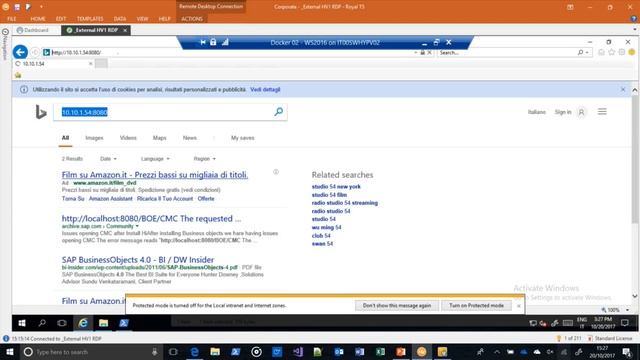Click Royal TS save icon in title bar

pos(17,7)
